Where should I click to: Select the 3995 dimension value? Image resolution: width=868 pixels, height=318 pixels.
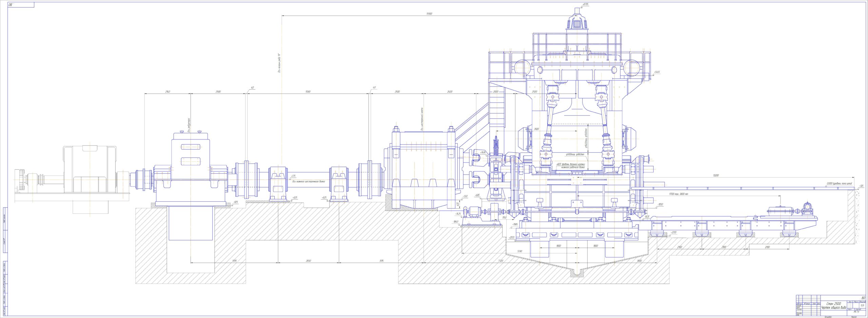coord(234,261)
